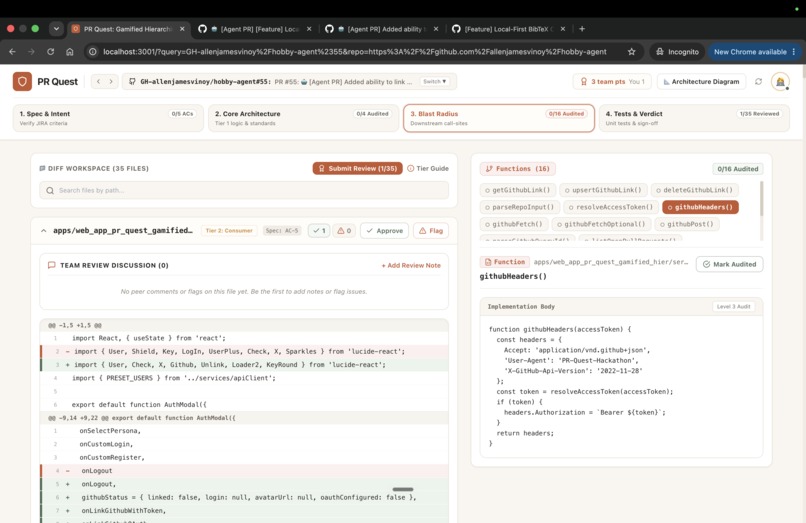The image size is (806, 523).
Task: Approve this file
Action: click(384, 230)
